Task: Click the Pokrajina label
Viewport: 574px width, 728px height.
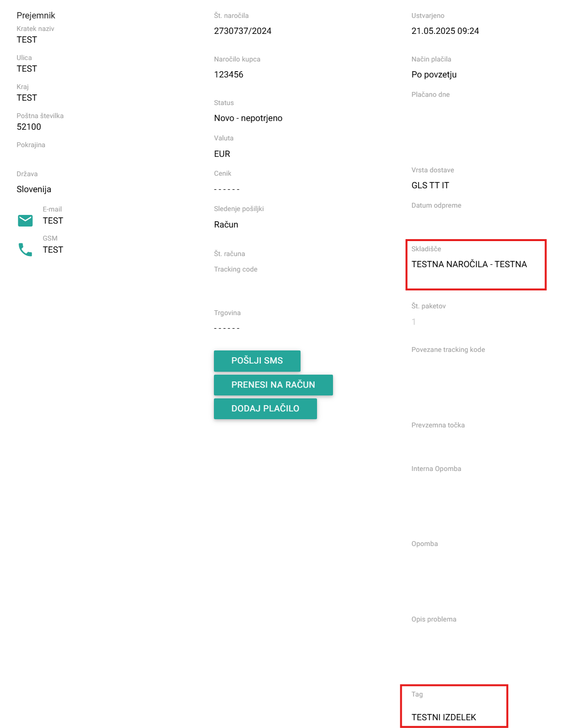Action: 31,145
